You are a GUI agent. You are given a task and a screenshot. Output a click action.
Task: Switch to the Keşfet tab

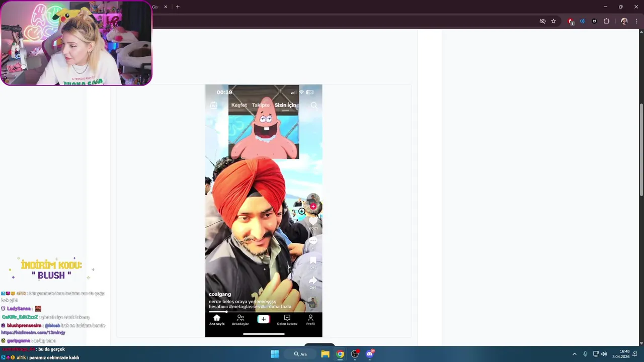[239, 105]
